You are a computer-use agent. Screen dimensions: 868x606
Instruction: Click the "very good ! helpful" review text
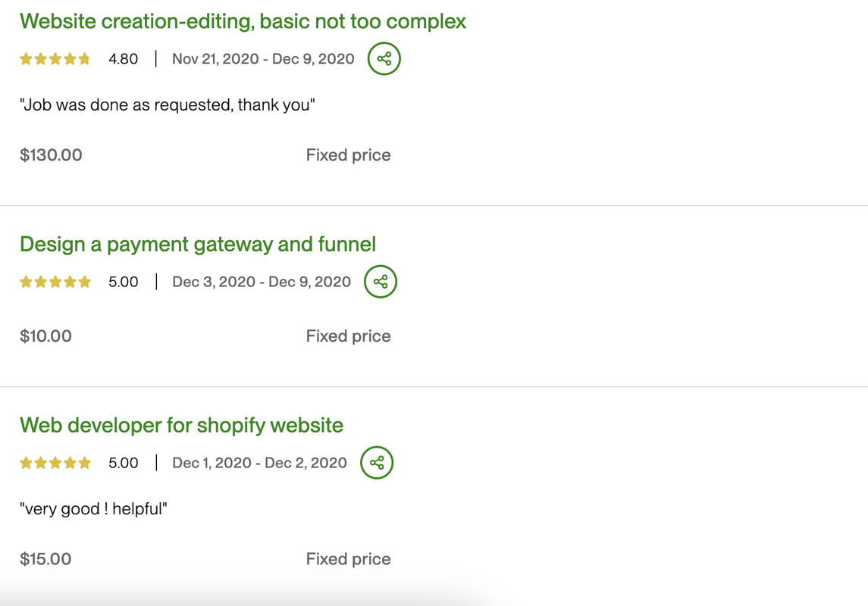click(93, 509)
